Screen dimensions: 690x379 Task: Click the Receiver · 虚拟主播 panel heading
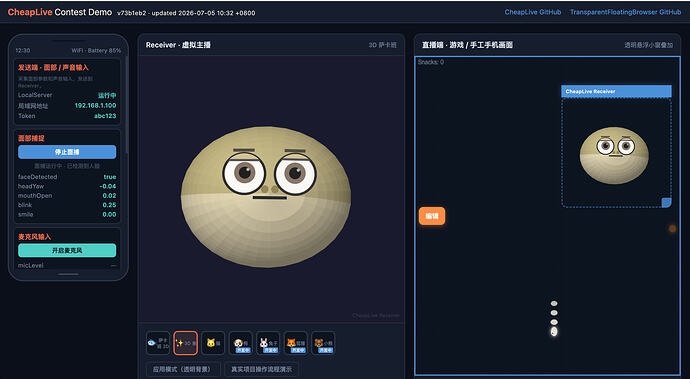point(178,45)
